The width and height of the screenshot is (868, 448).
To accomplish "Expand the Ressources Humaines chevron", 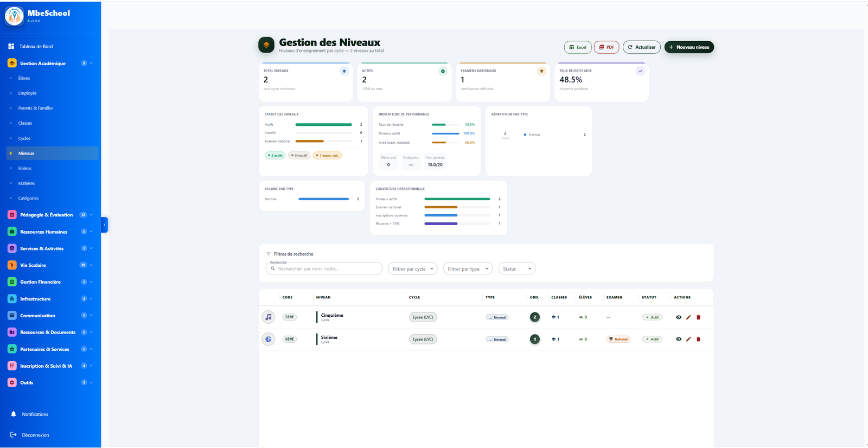I will coord(91,232).
